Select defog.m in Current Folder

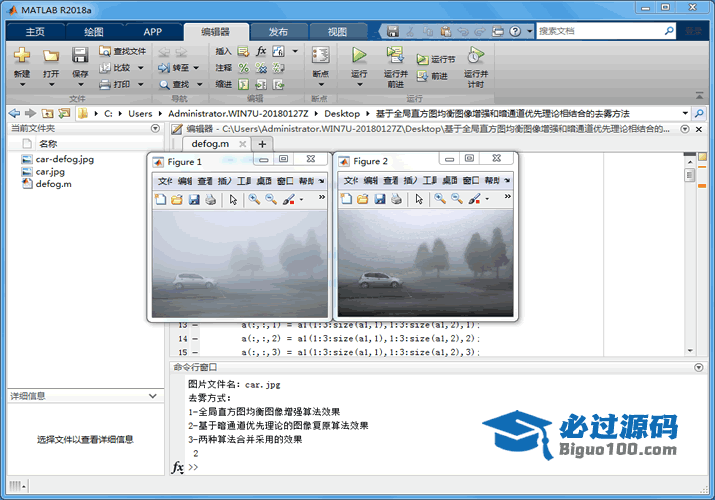click(x=53, y=184)
